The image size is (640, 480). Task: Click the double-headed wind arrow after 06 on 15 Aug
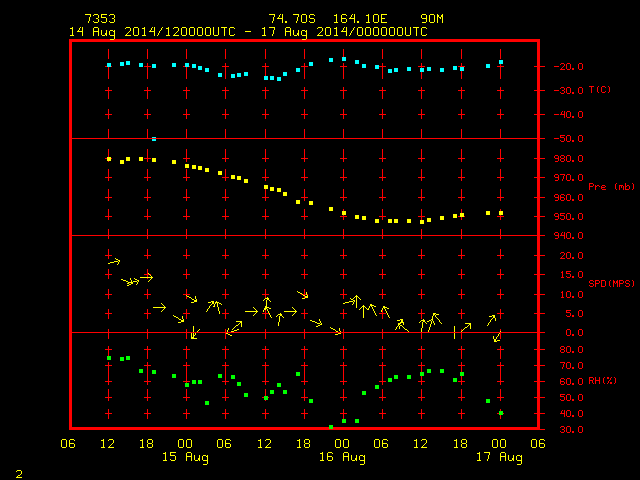[234, 328]
